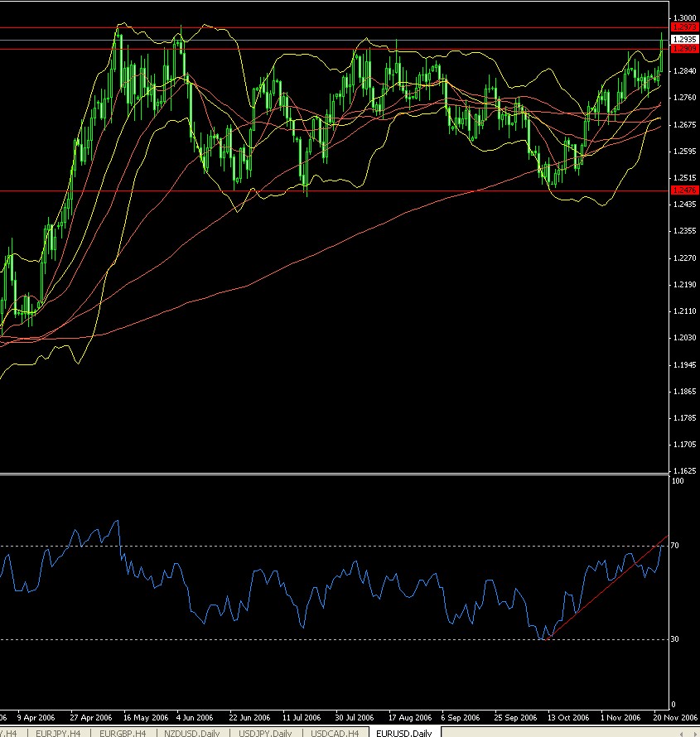Click the white 1.2935 current price label

point(685,40)
